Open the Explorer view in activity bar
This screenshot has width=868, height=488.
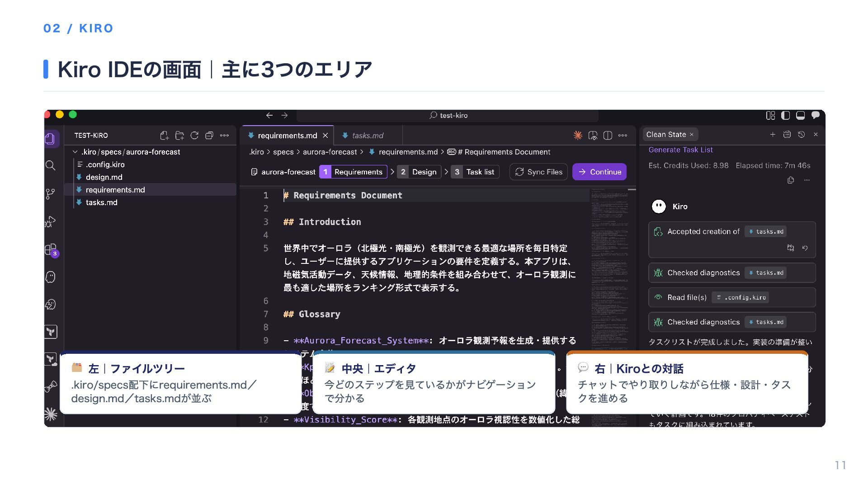click(51, 138)
